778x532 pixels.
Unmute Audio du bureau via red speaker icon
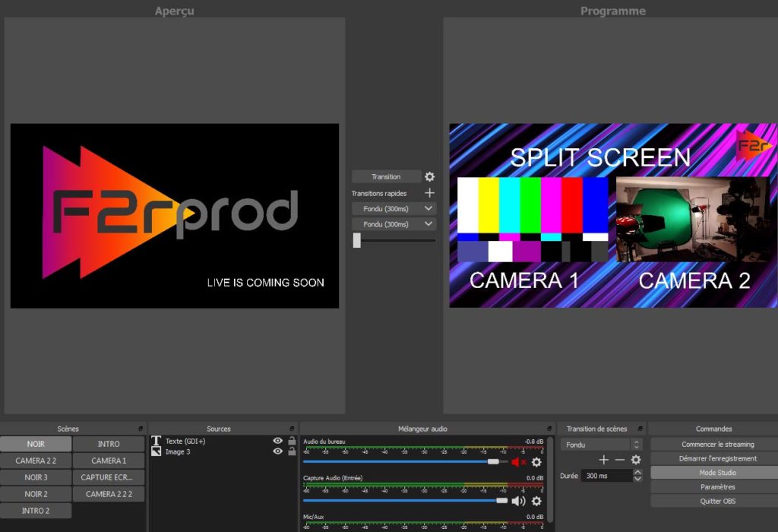coord(518,462)
